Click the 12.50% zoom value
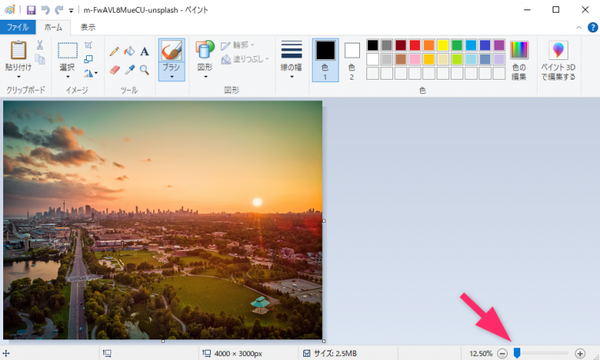Screen dimensions: 600x360 481,353
